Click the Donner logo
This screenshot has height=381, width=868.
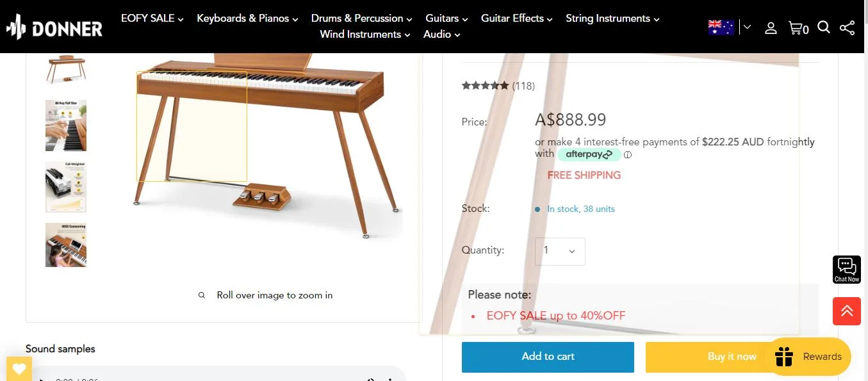pos(54,27)
